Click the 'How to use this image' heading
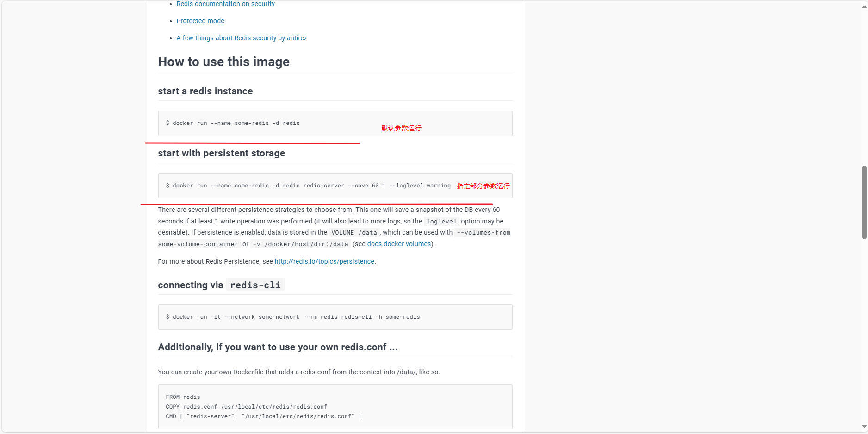The image size is (868, 434). click(224, 62)
